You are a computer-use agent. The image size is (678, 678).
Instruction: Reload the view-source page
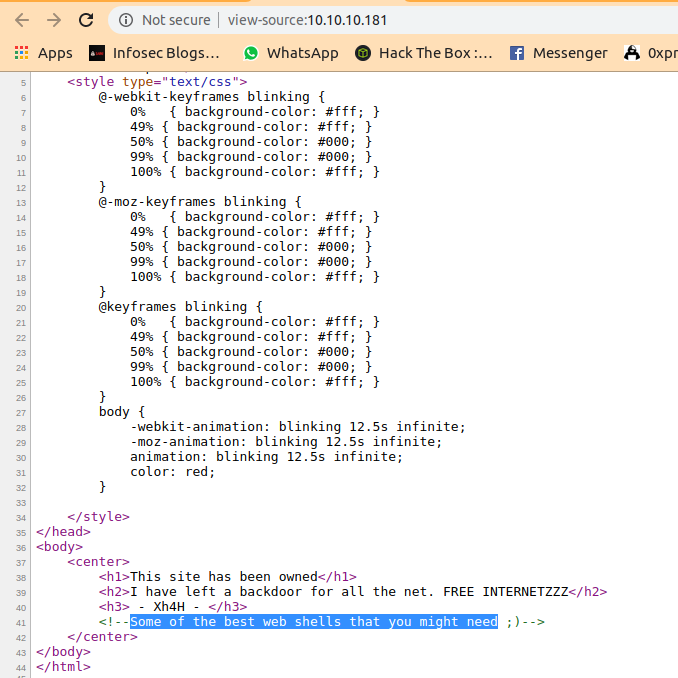pos(86,20)
